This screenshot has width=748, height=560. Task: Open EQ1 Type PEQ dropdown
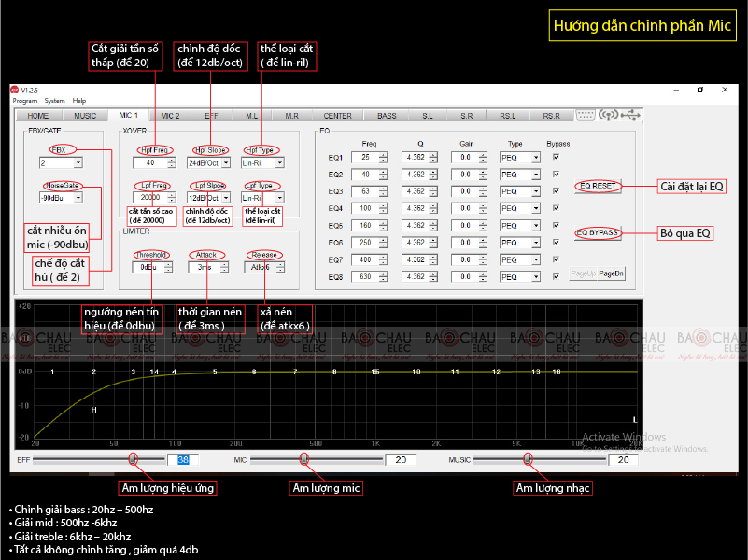(536, 158)
